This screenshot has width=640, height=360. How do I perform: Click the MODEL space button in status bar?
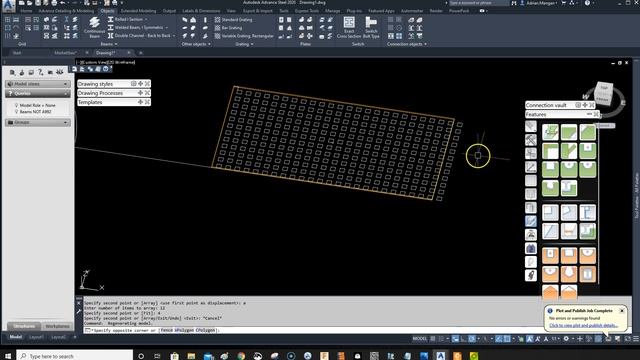(x=420, y=339)
